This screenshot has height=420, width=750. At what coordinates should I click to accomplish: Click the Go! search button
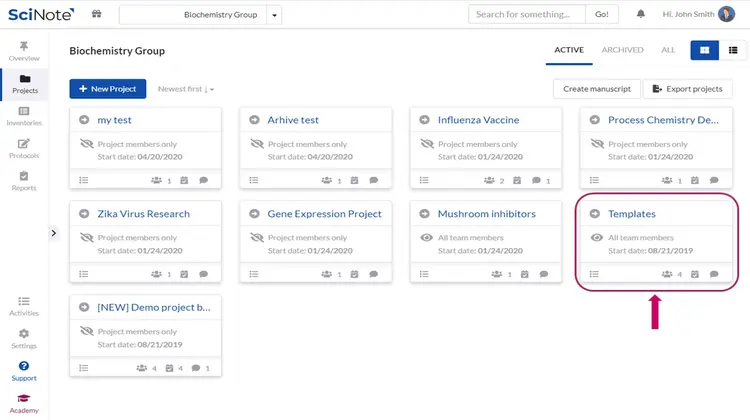(602, 14)
